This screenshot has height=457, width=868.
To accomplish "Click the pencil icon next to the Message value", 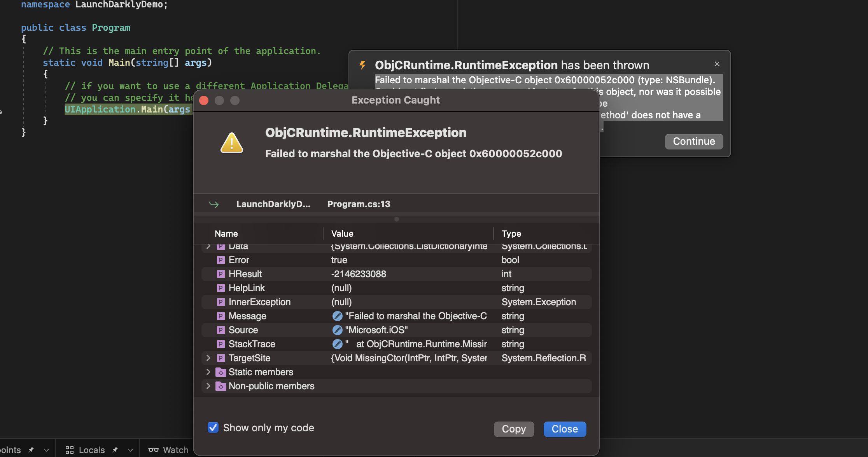I will pyautogui.click(x=337, y=316).
